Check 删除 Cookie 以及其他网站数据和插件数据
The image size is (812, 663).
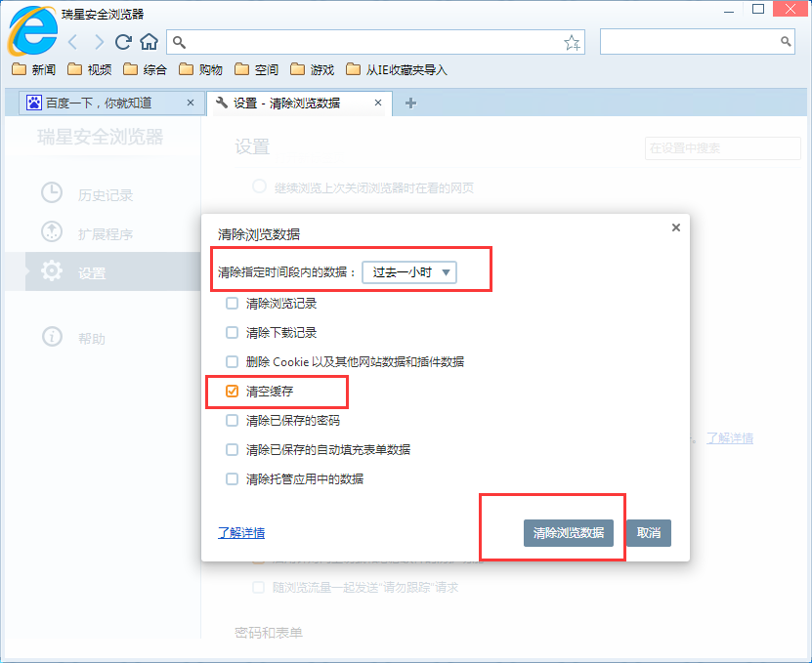[x=232, y=360]
